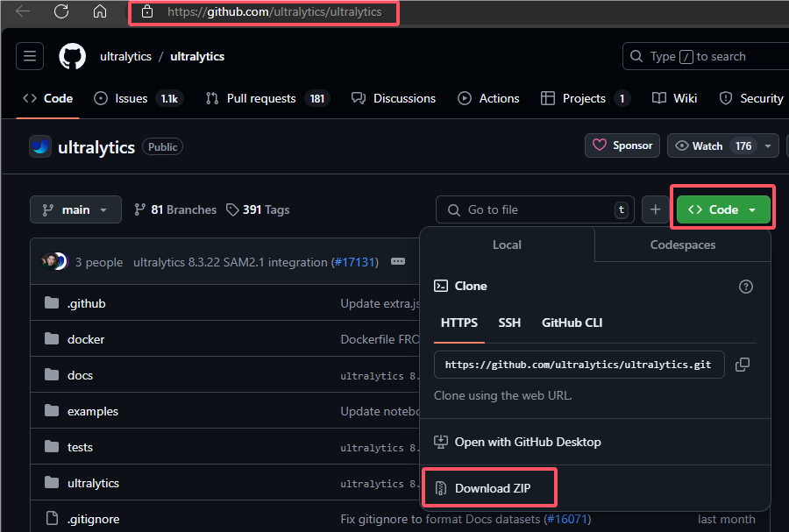Select the SSH clone option
789x532 pixels.
pyautogui.click(x=509, y=323)
